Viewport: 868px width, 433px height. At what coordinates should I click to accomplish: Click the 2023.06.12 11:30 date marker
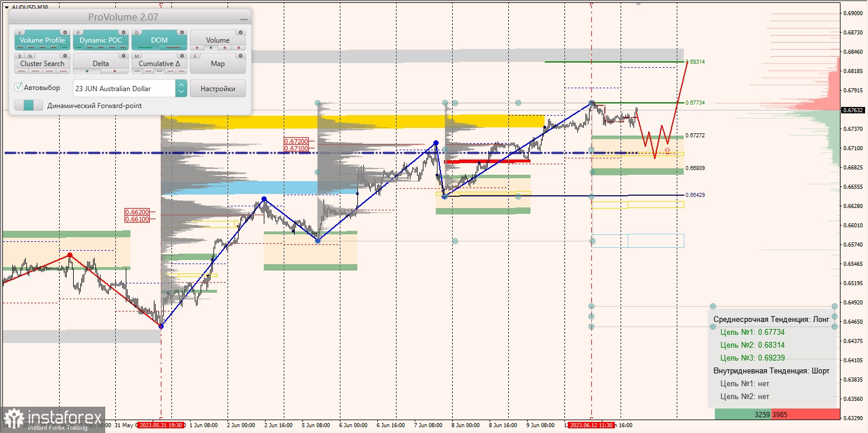pyautogui.click(x=591, y=425)
